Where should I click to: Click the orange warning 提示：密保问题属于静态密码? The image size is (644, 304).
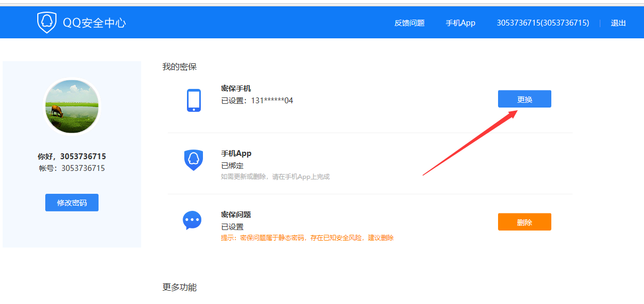point(307,237)
